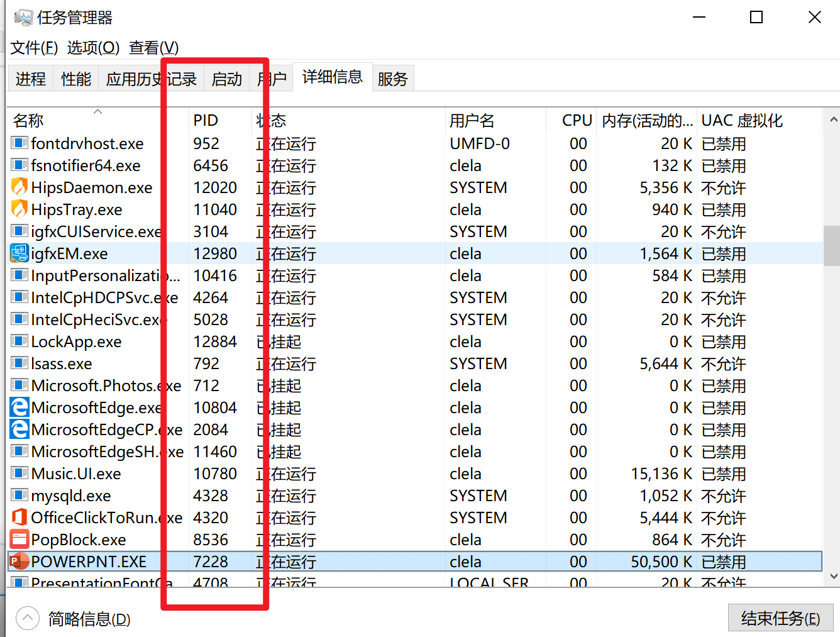Click the InputPersonalization process icon
The width and height of the screenshot is (840, 637).
pos(19,275)
